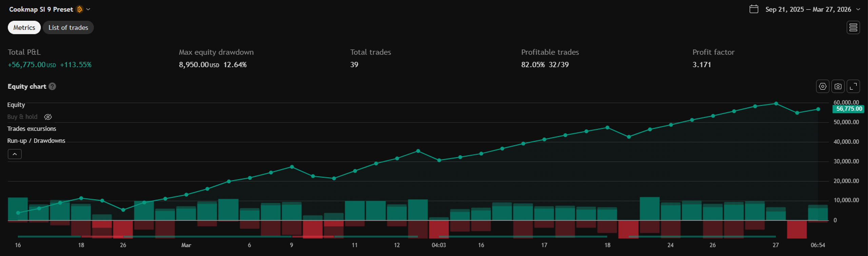
Task: Click the Total P&L value +56,775.00 USD
Action: [32, 65]
